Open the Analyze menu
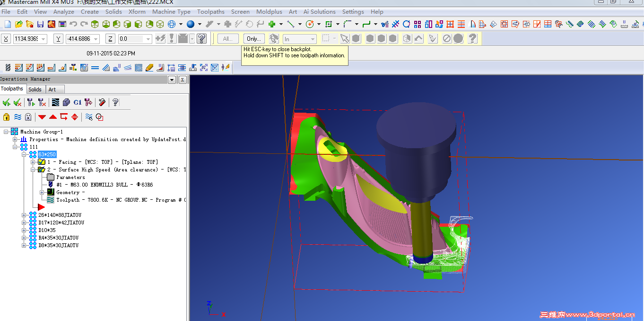The height and width of the screenshot is (321, 644). [63, 12]
